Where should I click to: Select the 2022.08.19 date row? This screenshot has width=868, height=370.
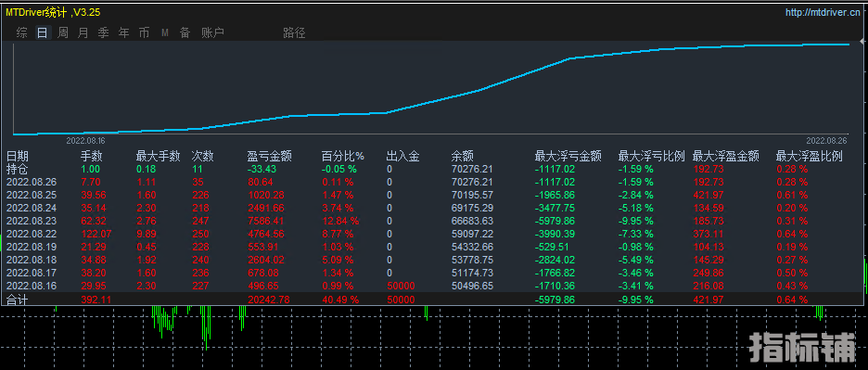31,247
